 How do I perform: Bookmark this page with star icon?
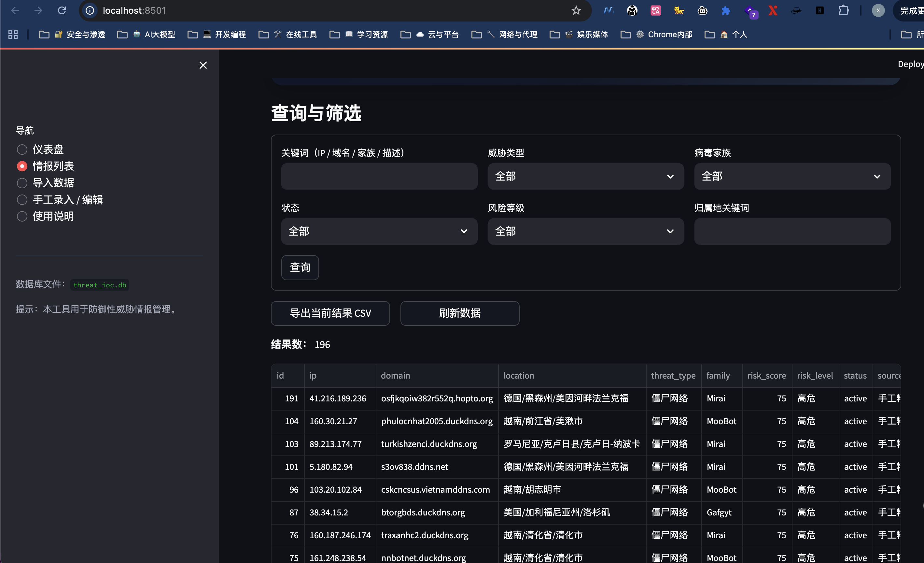(576, 10)
